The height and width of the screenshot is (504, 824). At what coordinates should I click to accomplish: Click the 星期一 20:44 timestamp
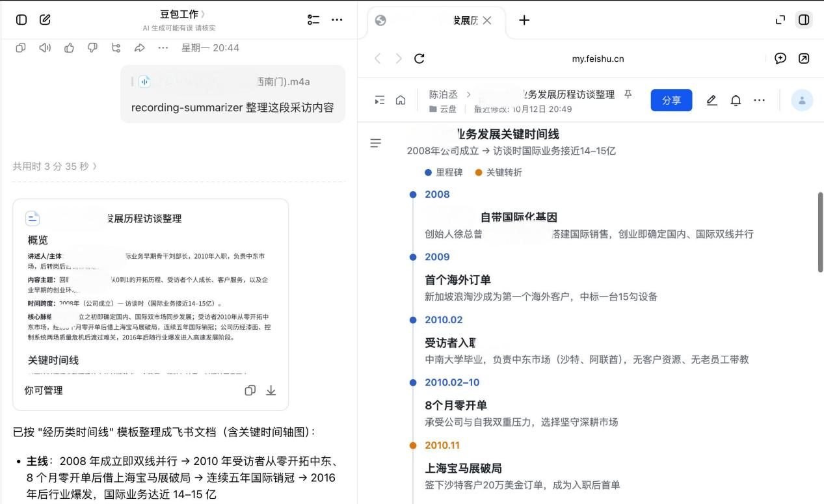coord(210,47)
